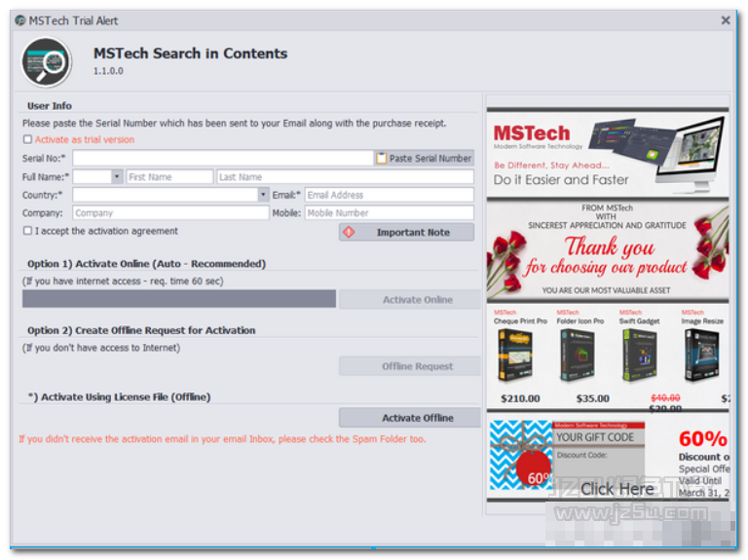
Task: Click the 'Option 1) Activate Online' heading
Action: (x=146, y=264)
